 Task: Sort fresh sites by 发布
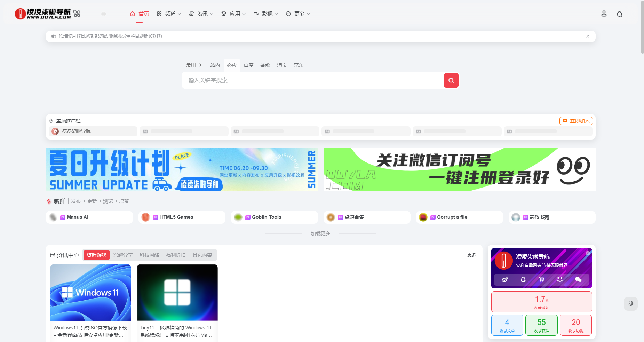click(x=76, y=201)
